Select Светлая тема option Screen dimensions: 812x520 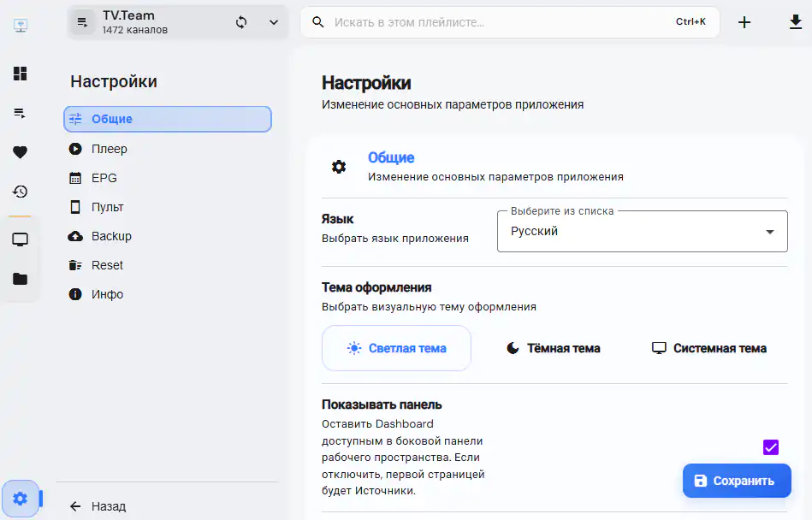click(396, 348)
